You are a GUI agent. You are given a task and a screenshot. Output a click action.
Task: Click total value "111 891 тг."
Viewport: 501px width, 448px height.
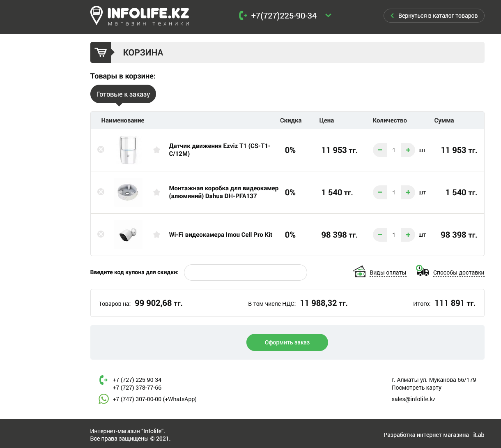point(455,303)
